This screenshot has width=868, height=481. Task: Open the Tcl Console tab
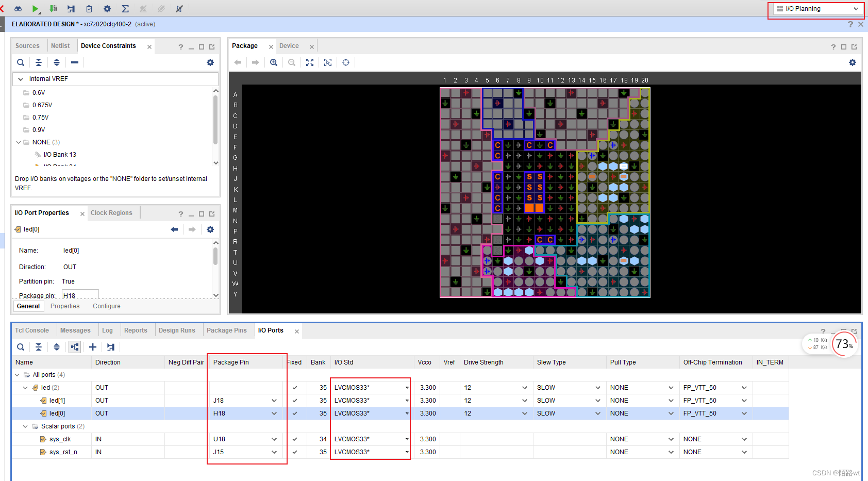point(32,330)
